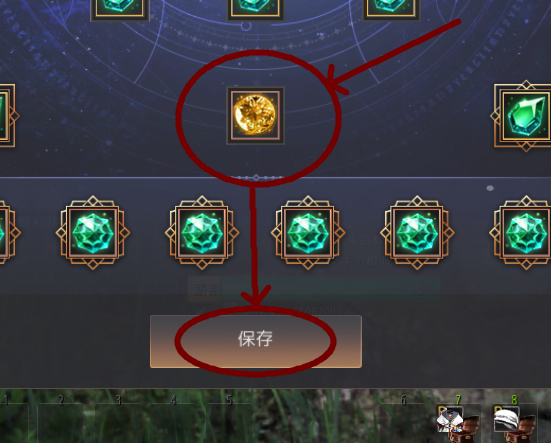Select the top-right green crystal slot
Screen dimensions: 551x443
pyautogui.click(x=391, y=9)
